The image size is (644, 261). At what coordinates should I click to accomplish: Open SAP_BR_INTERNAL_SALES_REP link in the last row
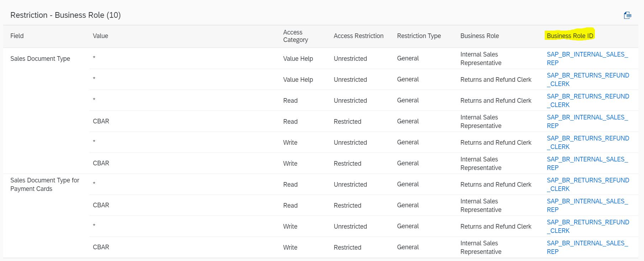pyautogui.click(x=587, y=247)
